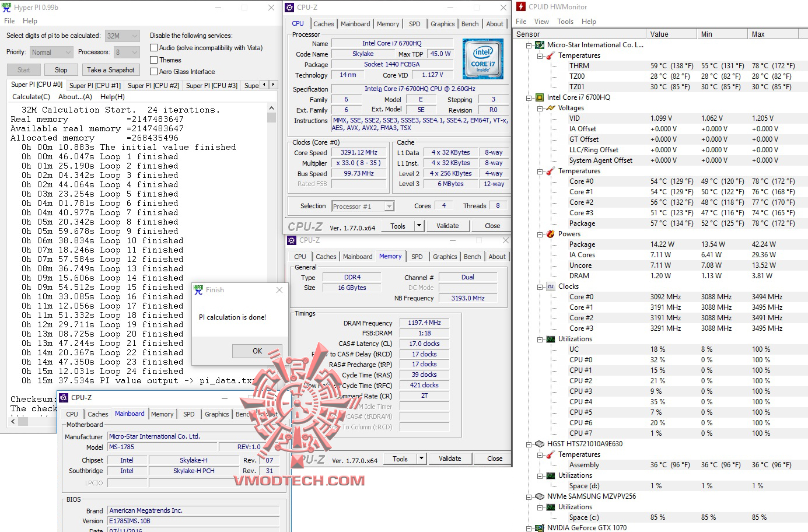Click the thermometer icon beside Temperatures under HGST drive
The height and width of the screenshot is (532, 808).
tap(550, 454)
